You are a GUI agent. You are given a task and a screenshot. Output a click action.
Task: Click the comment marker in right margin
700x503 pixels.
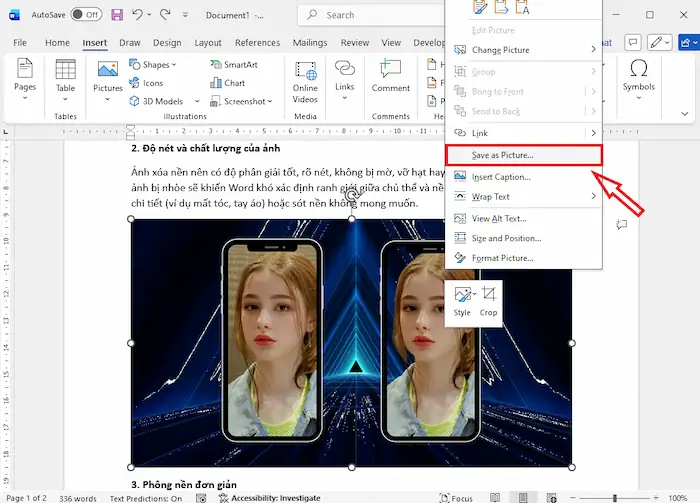tap(621, 224)
